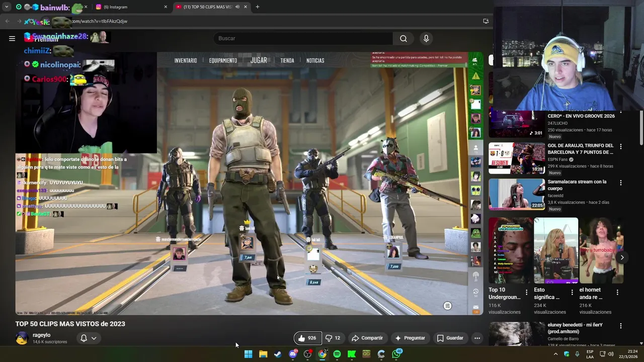This screenshot has width=644, height=362.
Task: Open options for el hornet anda re short
Action: [x=617, y=292]
